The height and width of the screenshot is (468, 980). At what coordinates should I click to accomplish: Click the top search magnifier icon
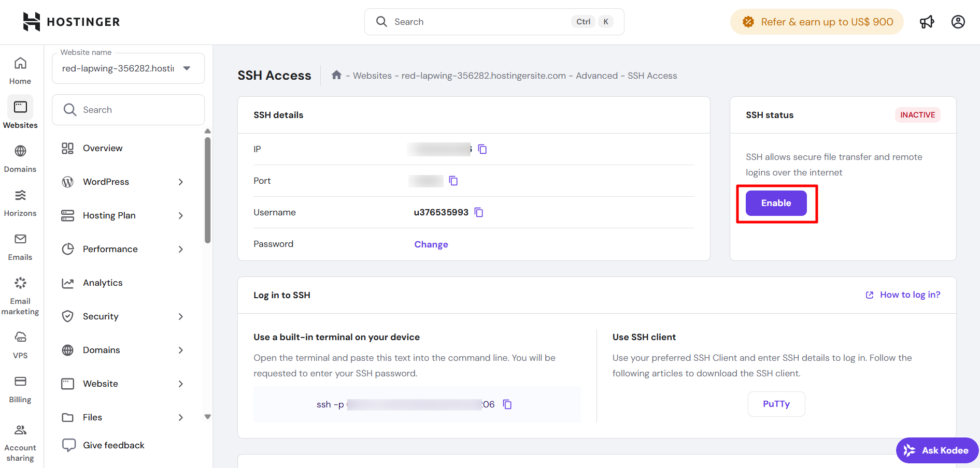pos(381,21)
